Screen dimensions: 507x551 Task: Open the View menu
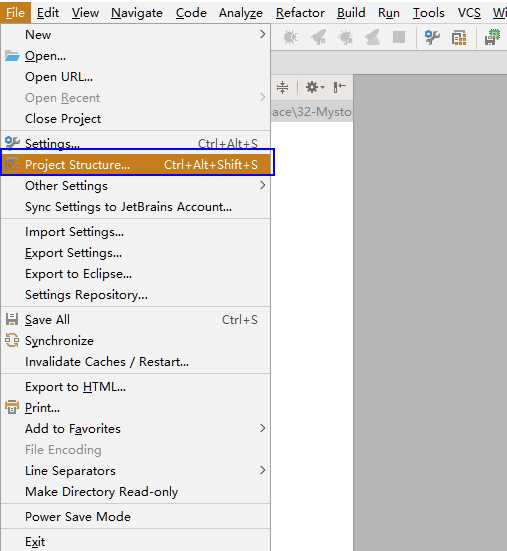point(85,13)
